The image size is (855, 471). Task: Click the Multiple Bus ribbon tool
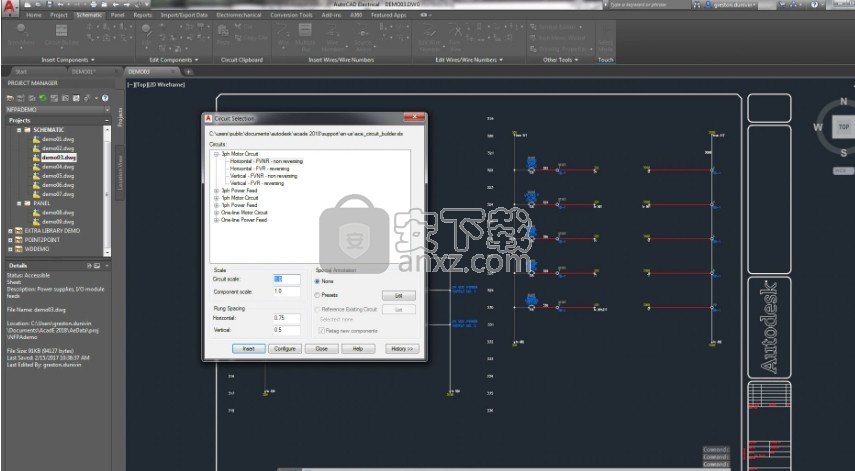(305, 35)
